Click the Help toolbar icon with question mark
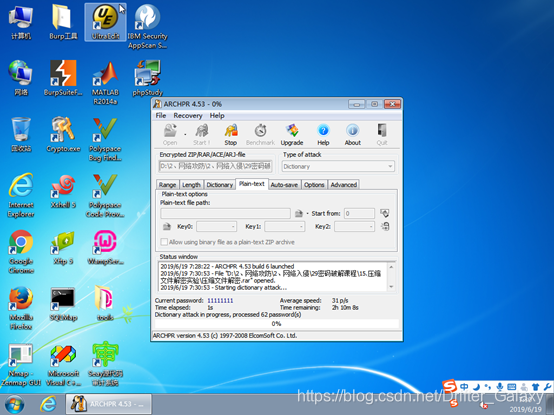The height and width of the screenshot is (415, 554). [x=323, y=135]
